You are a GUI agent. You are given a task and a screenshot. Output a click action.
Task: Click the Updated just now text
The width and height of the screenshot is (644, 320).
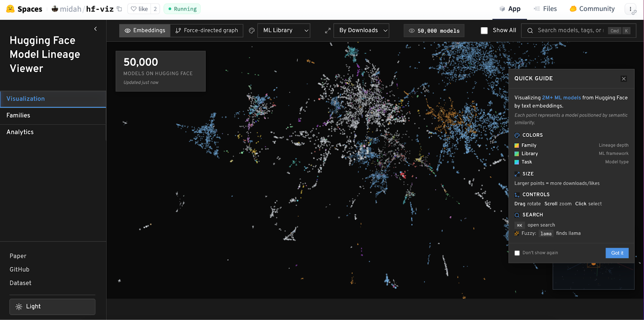click(141, 83)
